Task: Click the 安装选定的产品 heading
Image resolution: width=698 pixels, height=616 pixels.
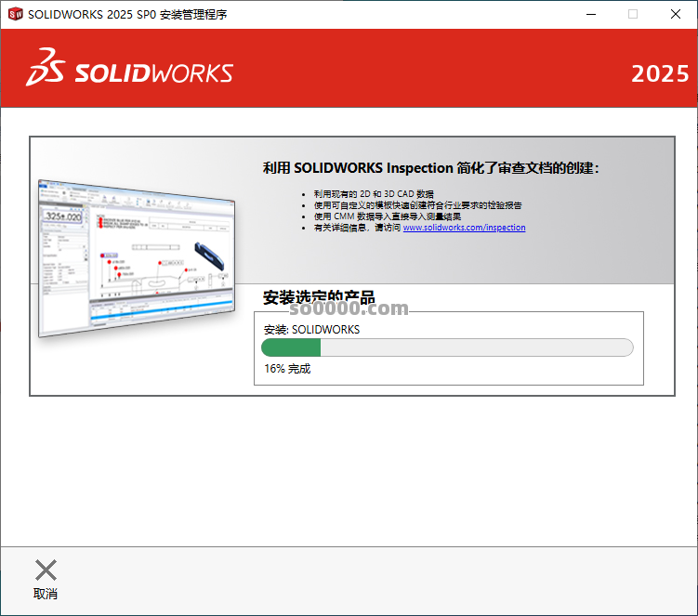Action: click(x=319, y=298)
